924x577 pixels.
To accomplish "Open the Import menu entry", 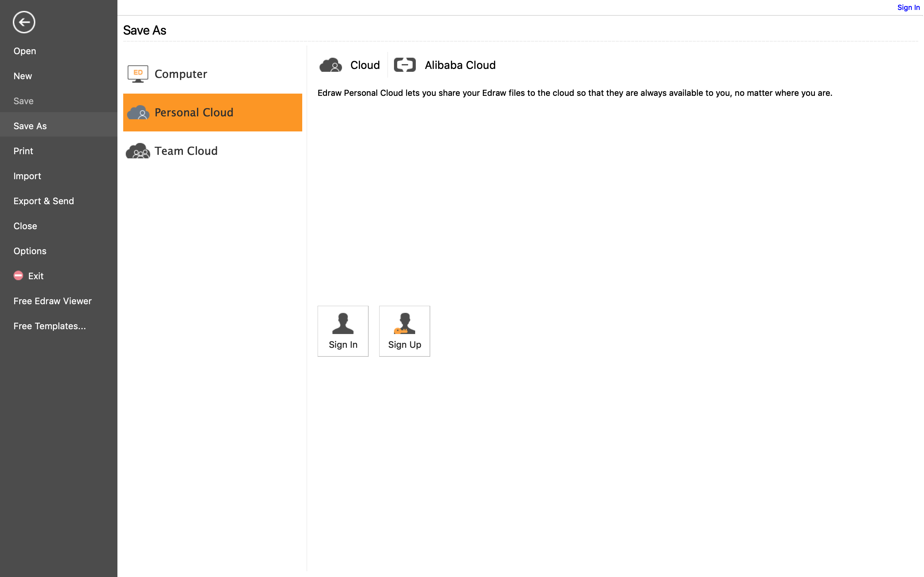I will (x=27, y=176).
